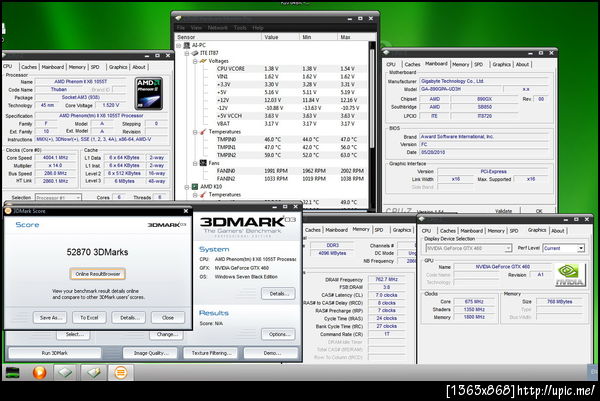Viewport: 600px width, 401px height.
Task: Open HWMonitor File menu
Action: 181,28
